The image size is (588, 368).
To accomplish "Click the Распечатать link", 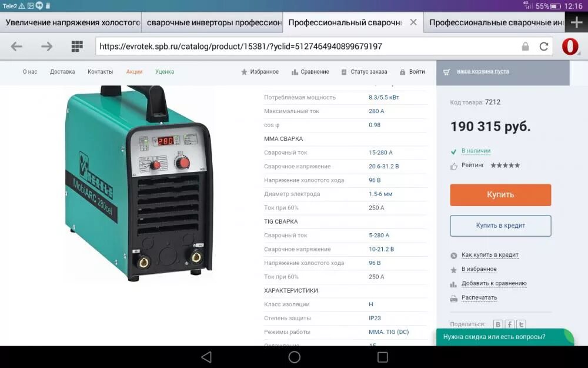I will tap(479, 297).
